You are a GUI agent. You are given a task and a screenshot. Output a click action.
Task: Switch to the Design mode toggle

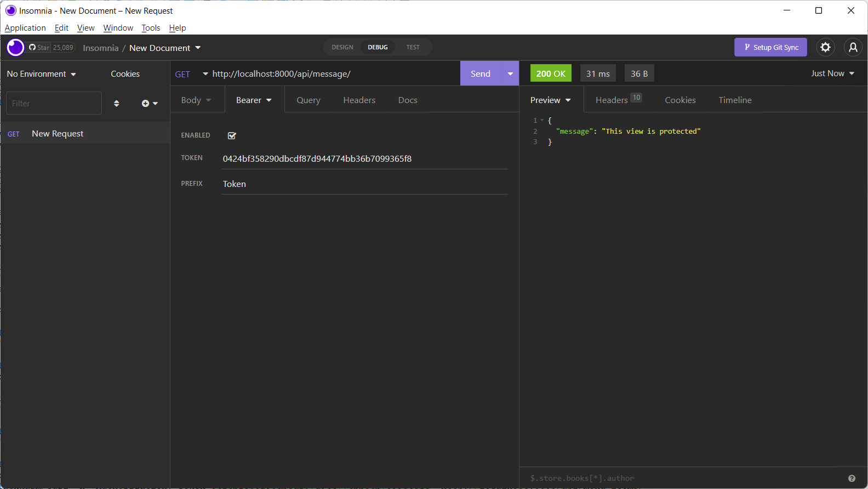(342, 48)
